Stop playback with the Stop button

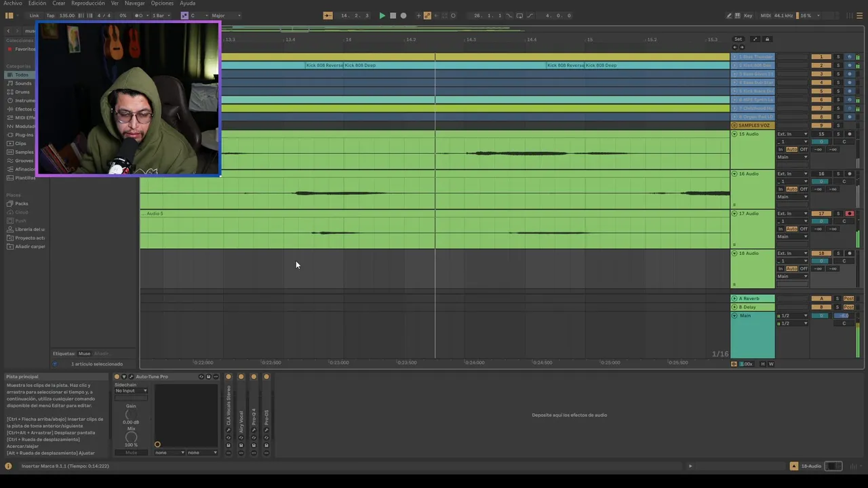(393, 16)
